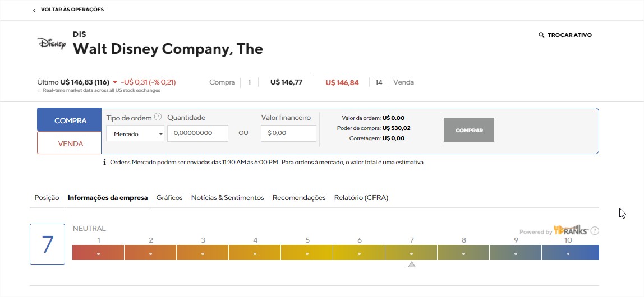Click the gray COMPRAR button

(468, 130)
